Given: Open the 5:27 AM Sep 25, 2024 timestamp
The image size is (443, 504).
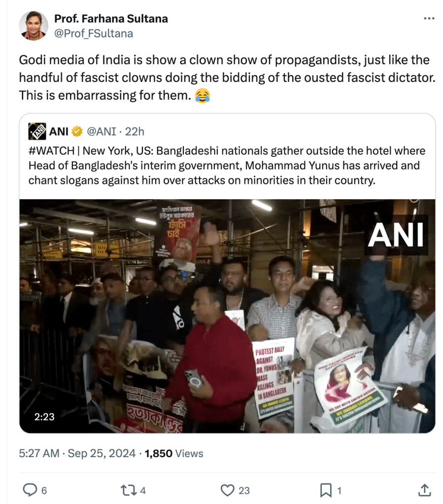Looking at the screenshot, I should pyautogui.click(x=77, y=453).
